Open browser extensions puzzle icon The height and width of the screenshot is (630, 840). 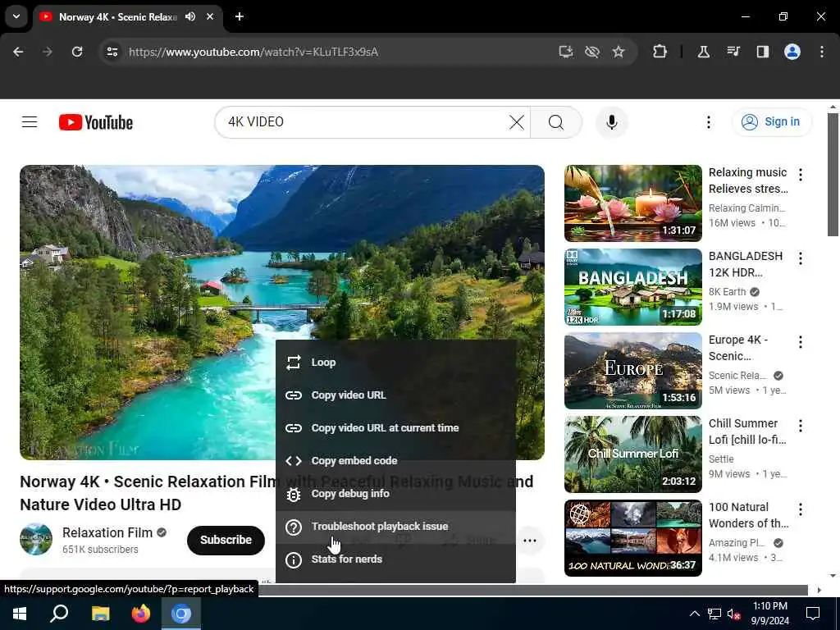pyautogui.click(x=660, y=52)
